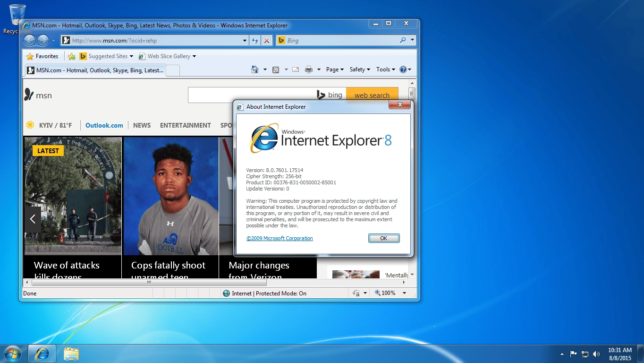Open the Wave of attacks headline
The width and height of the screenshot is (644, 363).
[x=67, y=271]
